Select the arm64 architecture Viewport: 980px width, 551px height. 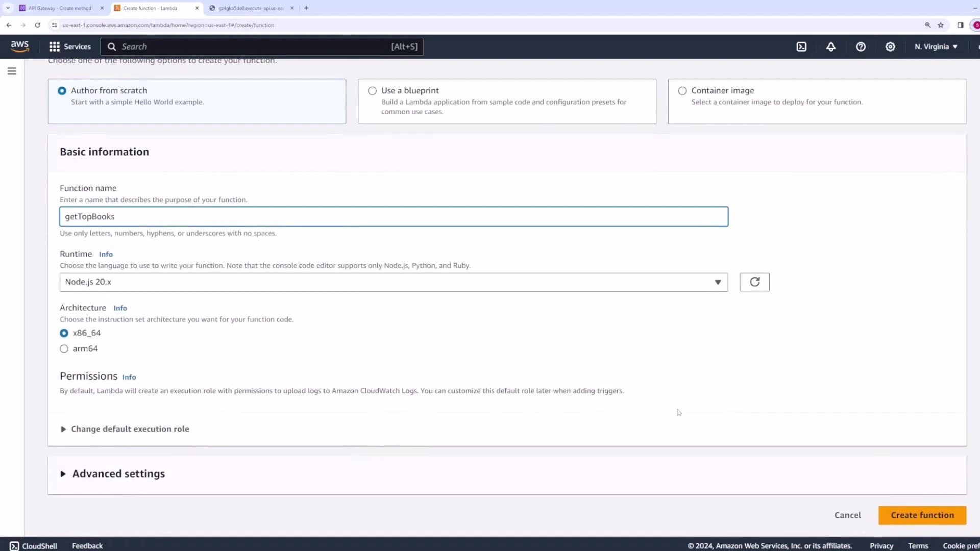(x=64, y=348)
